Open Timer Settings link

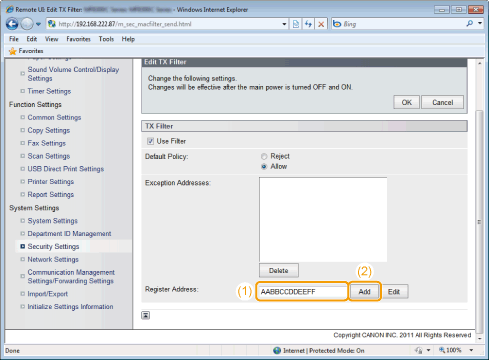tap(49, 91)
